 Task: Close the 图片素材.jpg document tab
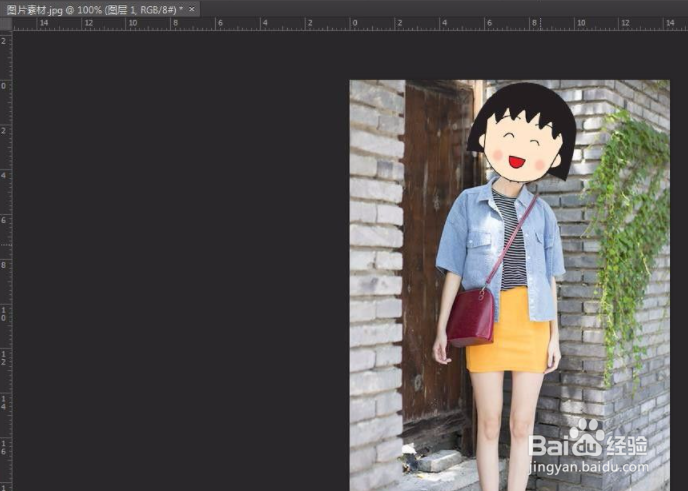192,9
